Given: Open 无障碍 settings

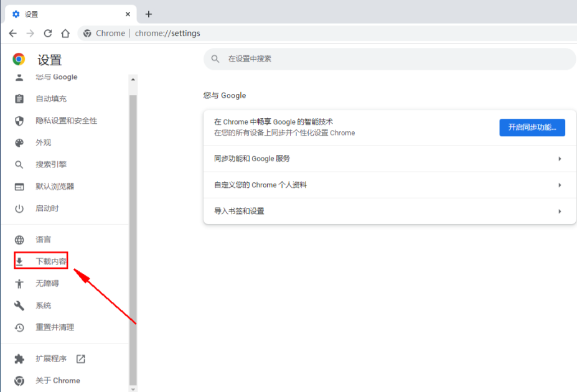Looking at the screenshot, I should coord(47,284).
